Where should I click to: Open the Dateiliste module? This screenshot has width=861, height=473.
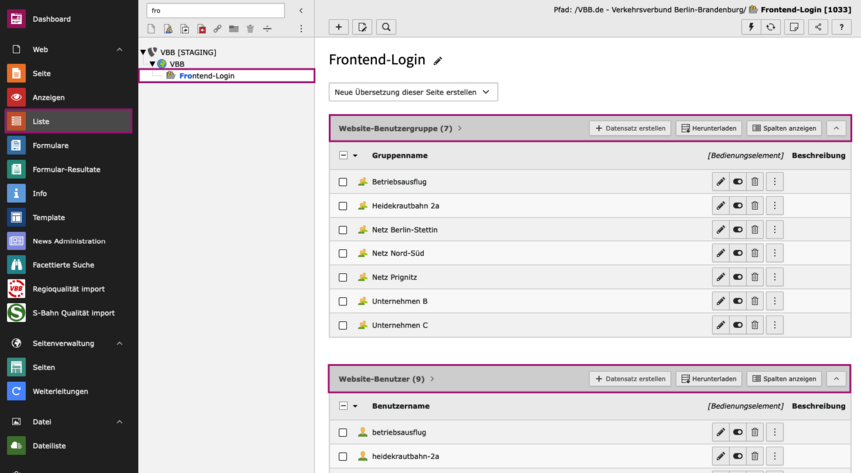(x=69, y=446)
